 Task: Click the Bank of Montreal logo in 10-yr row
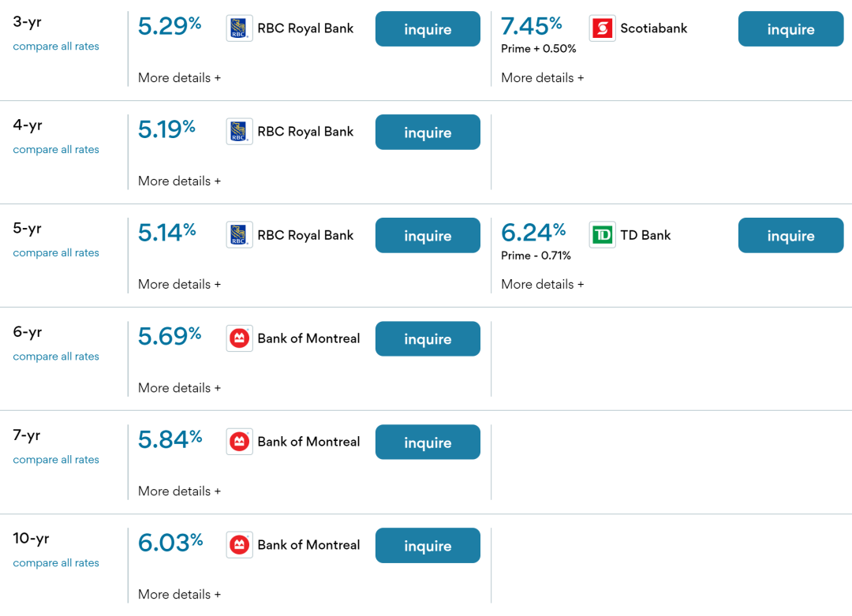pyautogui.click(x=239, y=545)
